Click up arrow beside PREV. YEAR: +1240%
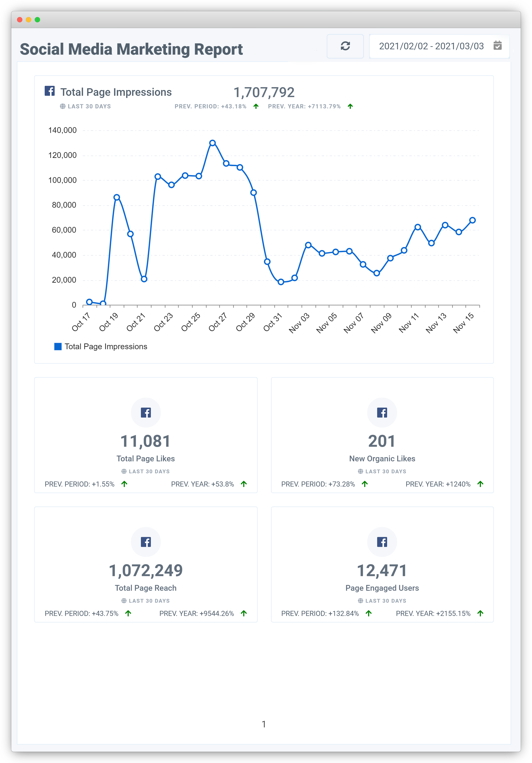Screen dimensions: 532x763 (480, 484)
